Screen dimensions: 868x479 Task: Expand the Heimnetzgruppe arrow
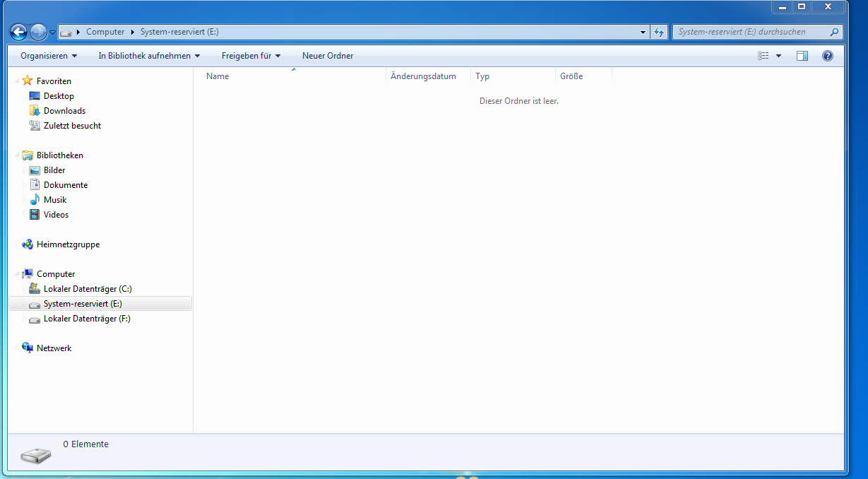17,244
